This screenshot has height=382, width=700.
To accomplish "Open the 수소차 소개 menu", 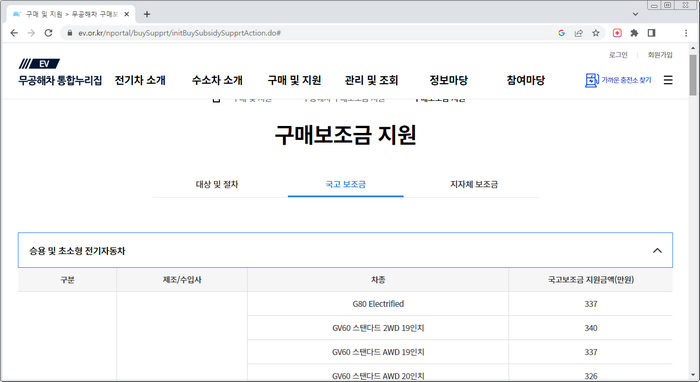I will click(217, 80).
